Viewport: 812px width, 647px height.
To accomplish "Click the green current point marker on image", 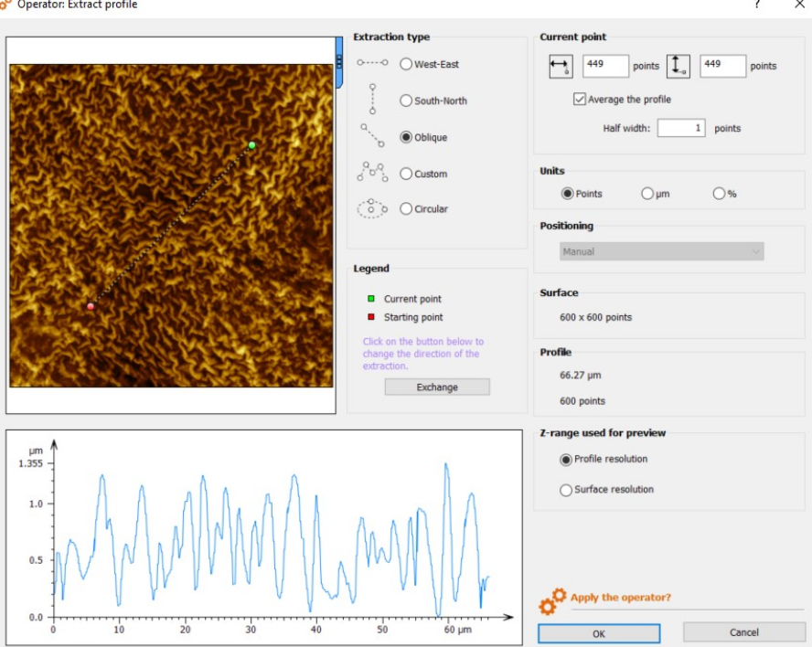I will [251, 145].
